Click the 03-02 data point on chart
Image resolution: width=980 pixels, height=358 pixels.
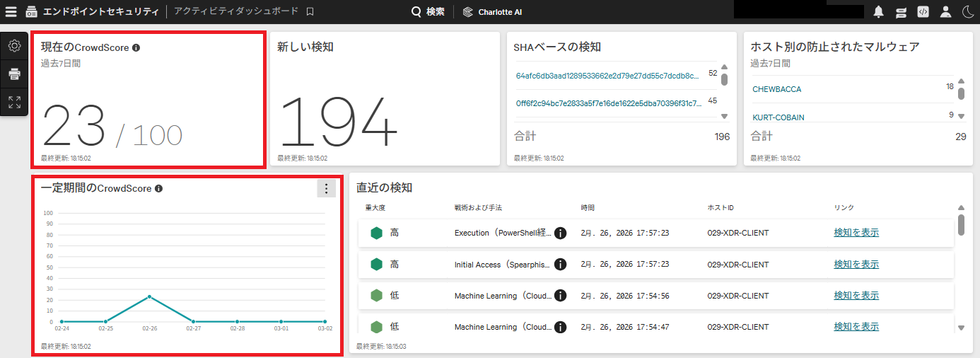[325, 322]
